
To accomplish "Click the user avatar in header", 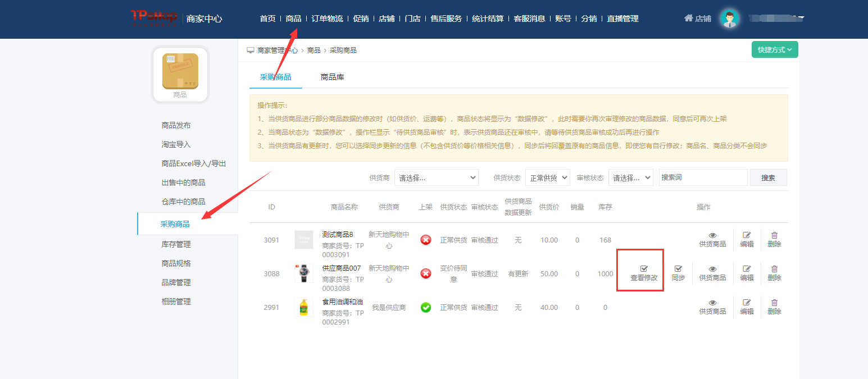I will (729, 19).
